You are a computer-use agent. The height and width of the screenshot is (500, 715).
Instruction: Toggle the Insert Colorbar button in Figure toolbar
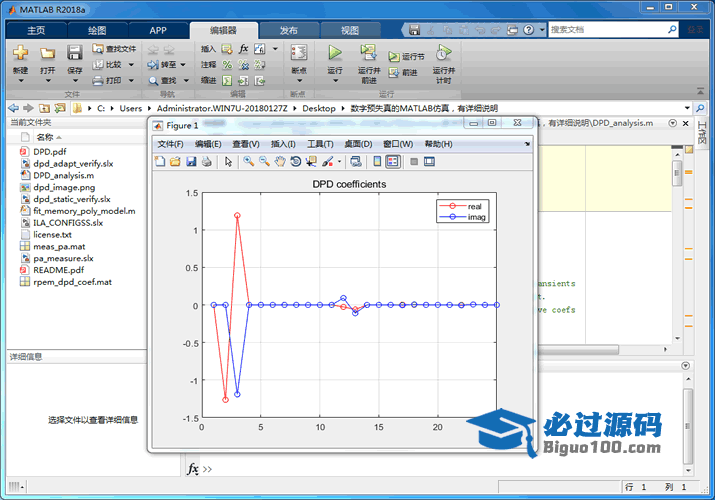click(377, 161)
